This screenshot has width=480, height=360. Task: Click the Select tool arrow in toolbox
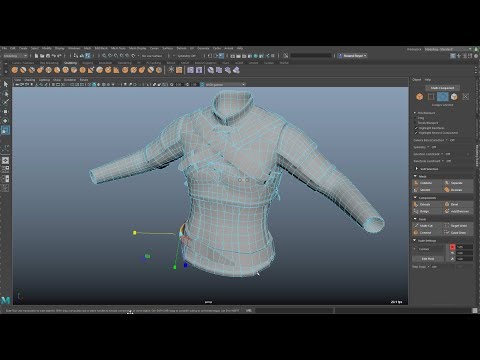coord(5,84)
